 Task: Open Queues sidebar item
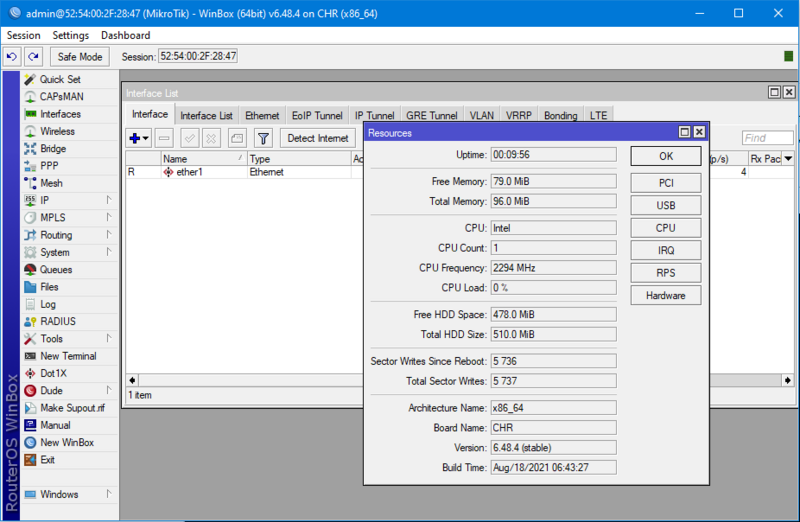click(x=56, y=269)
